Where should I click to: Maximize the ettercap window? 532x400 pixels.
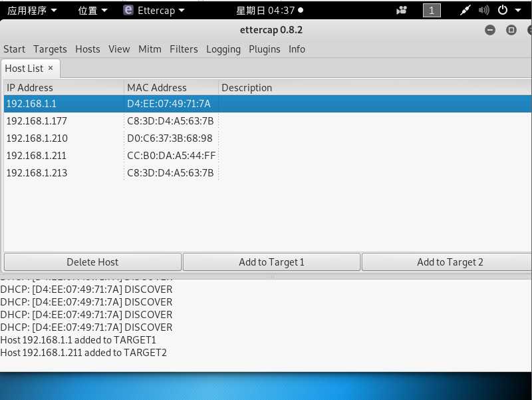[x=511, y=30]
